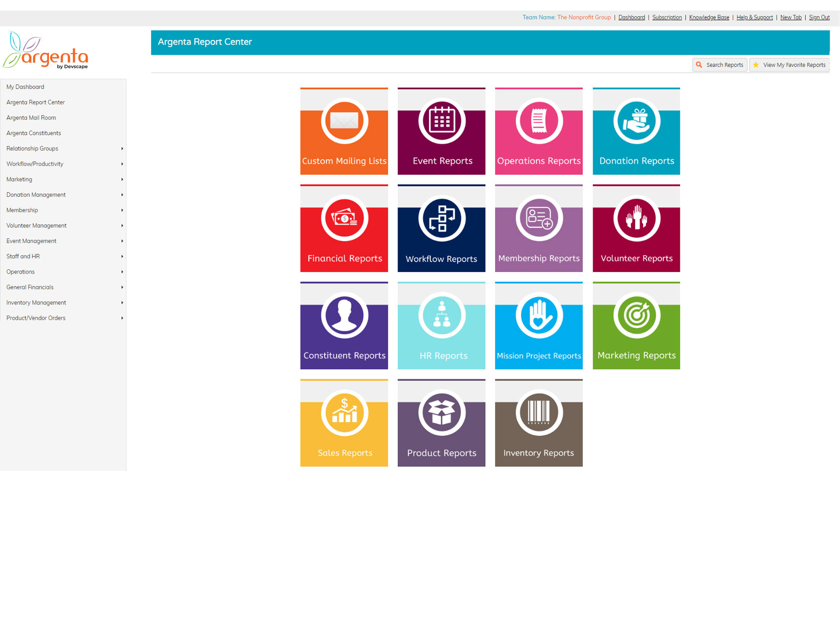
Task: Click Sign Out
Action: [x=820, y=17]
